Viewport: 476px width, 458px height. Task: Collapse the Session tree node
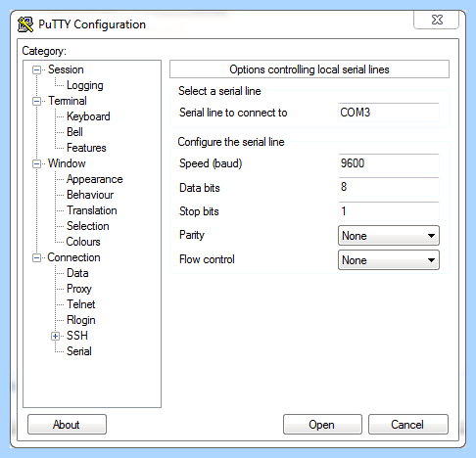(x=36, y=69)
